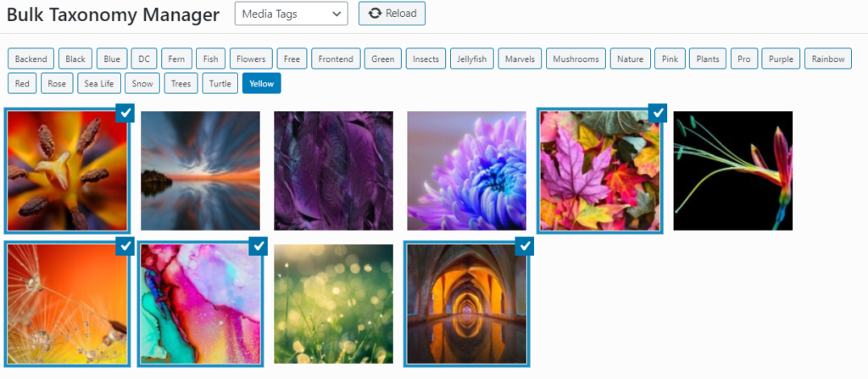Click the orange dandelion seeds thumbnail
The height and width of the screenshot is (379, 868).
point(68,304)
